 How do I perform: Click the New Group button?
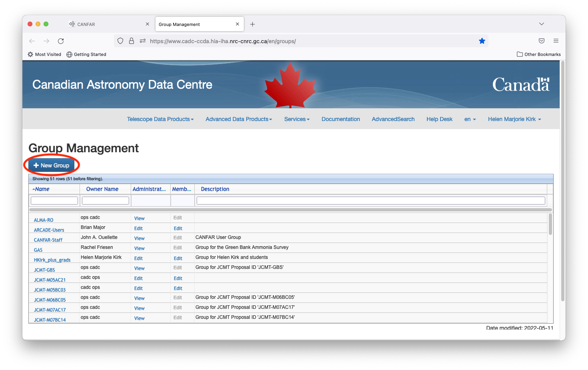[x=52, y=165]
